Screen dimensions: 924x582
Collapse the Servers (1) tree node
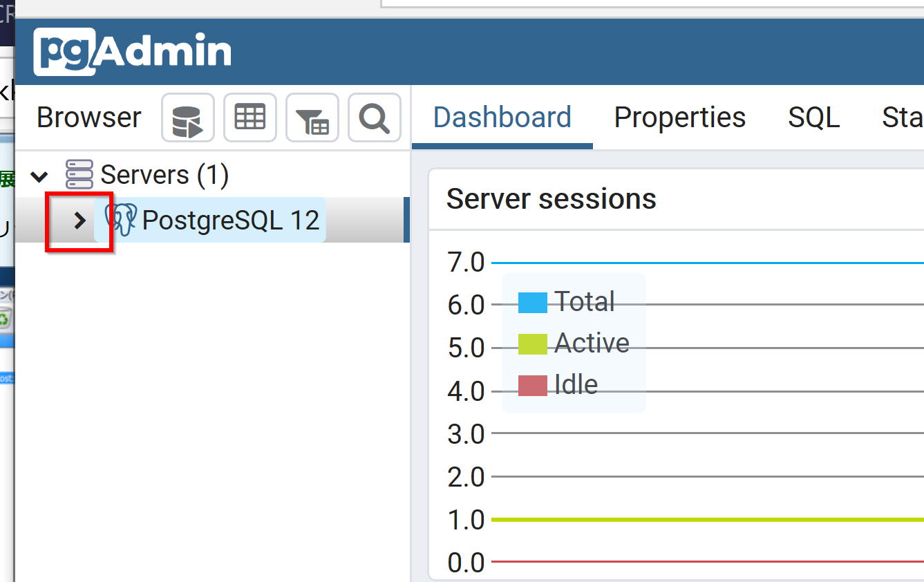click(39, 176)
